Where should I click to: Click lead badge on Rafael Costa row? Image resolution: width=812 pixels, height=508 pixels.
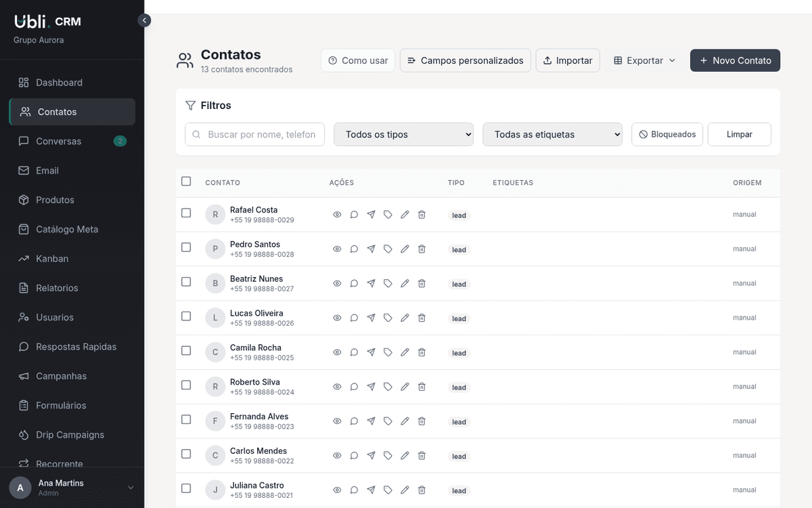(x=459, y=215)
